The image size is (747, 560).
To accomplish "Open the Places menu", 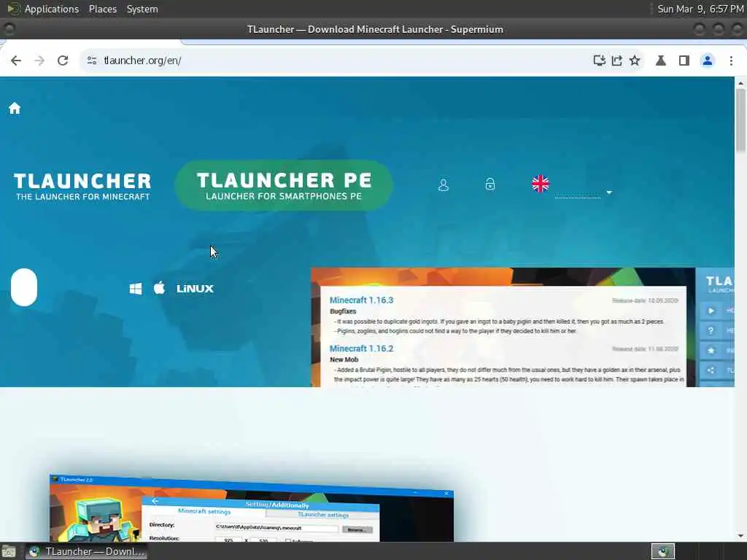I will (102, 9).
